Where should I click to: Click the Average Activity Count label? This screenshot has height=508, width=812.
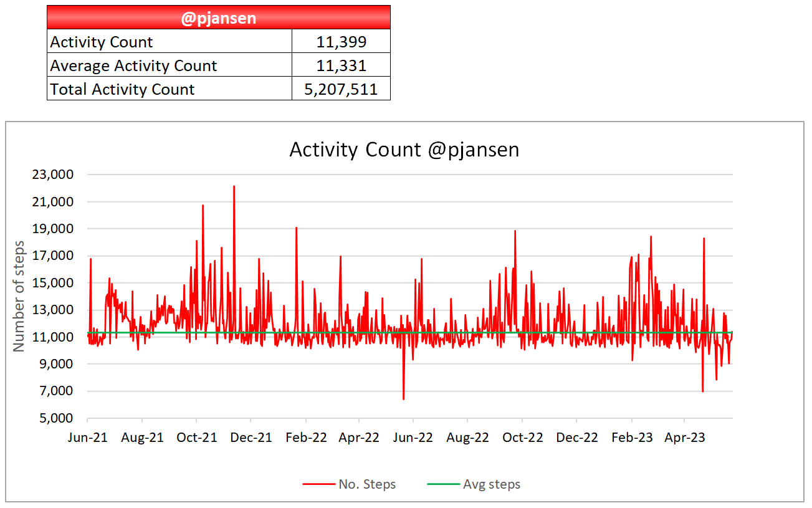pyautogui.click(x=133, y=65)
